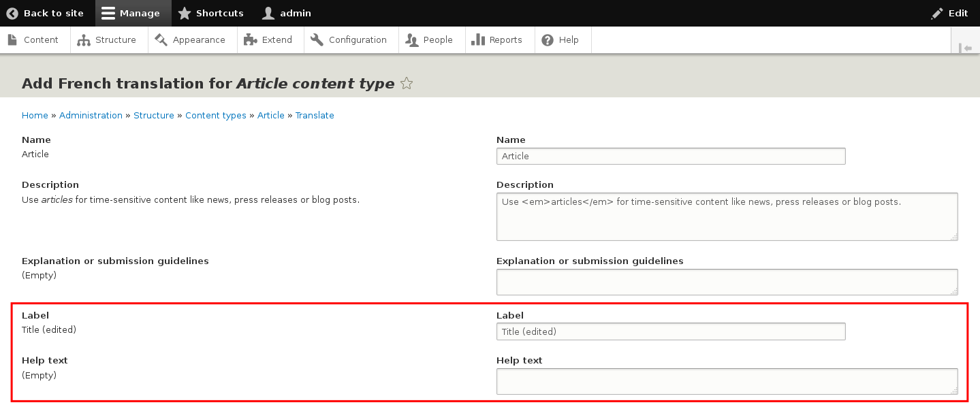The image size is (980, 405).
Task: Star this page as a shortcut
Action: pyautogui.click(x=406, y=83)
